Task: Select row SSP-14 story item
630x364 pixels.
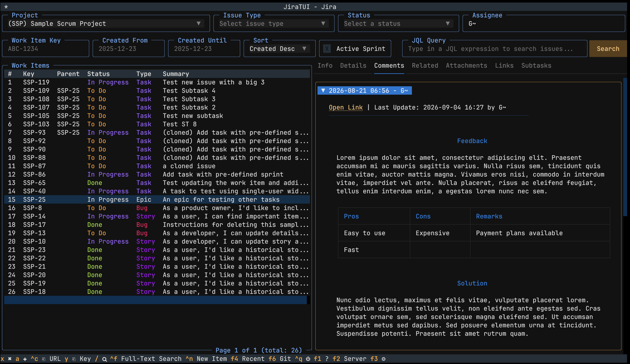Action: click(x=157, y=216)
